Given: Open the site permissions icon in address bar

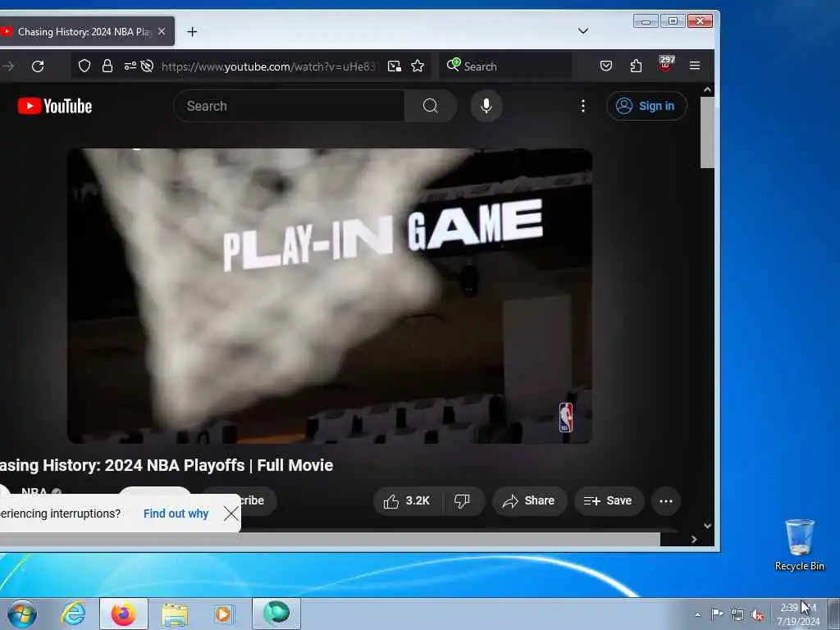Looking at the screenshot, I should 130,66.
